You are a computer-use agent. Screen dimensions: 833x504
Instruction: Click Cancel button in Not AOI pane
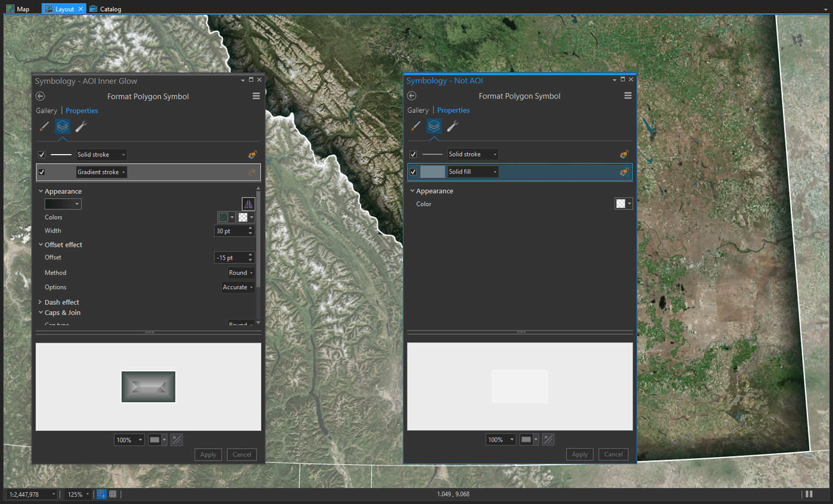pos(613,454)
